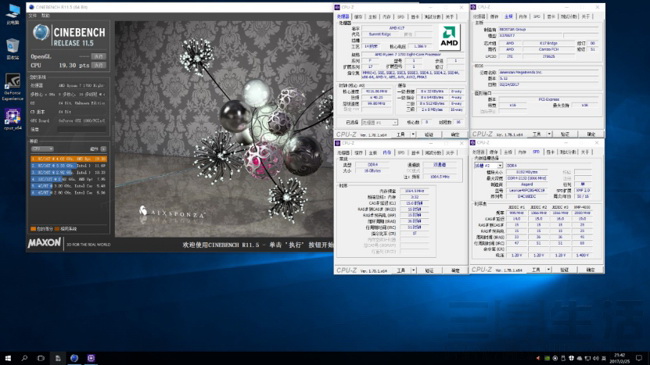Click the taskbar clock and date
This screenshot has width=650, height=365.
coord(619,358)
